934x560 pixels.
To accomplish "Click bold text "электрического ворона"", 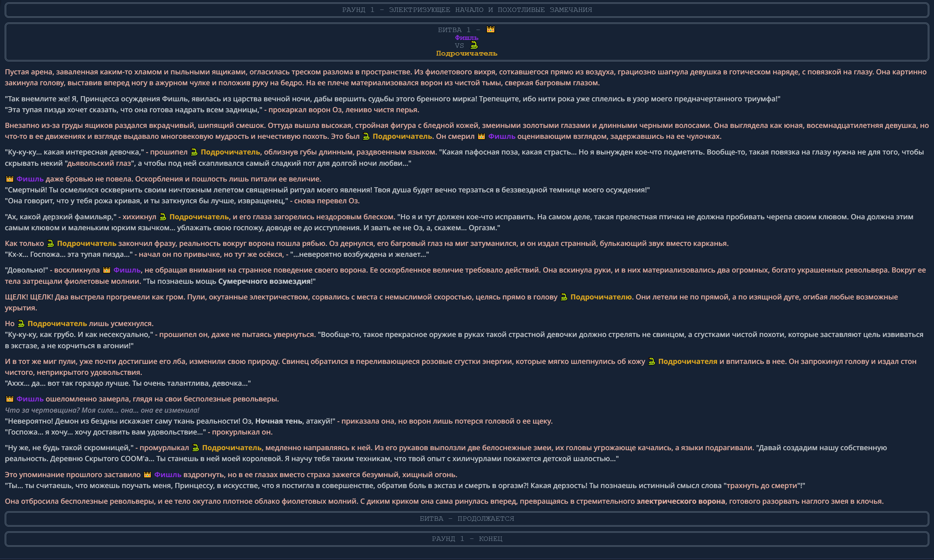I will tap(681, 501).
